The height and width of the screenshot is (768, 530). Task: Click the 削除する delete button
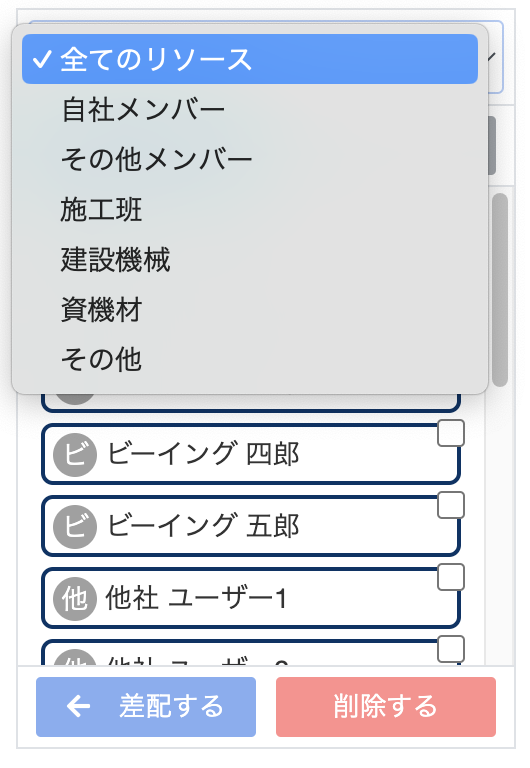tap(386, 707)
